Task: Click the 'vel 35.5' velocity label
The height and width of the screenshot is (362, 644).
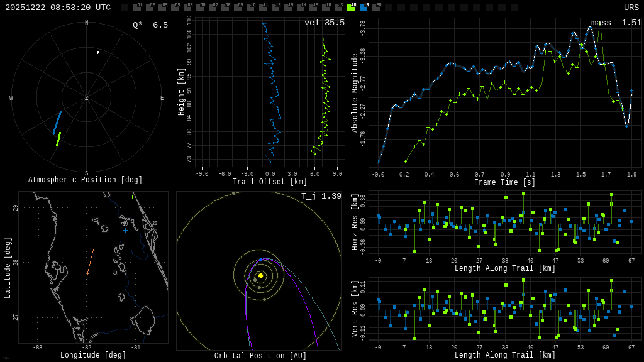Action: 324,23
